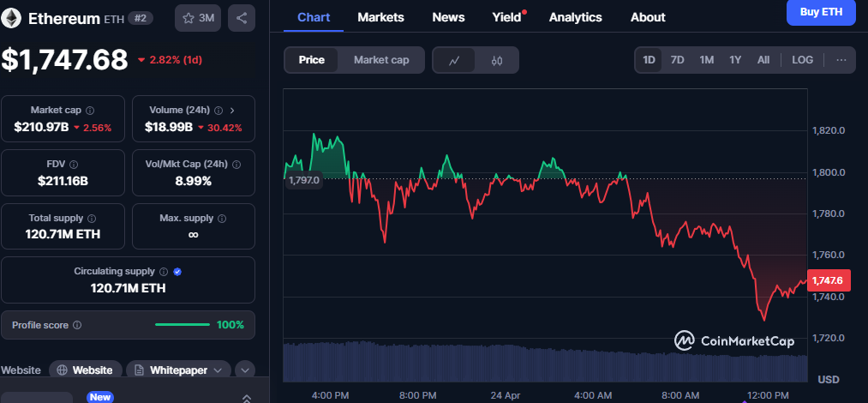The image size is (868, 403).
Task: Click the Profile score 100% progress bar
Action: (183, 325)
